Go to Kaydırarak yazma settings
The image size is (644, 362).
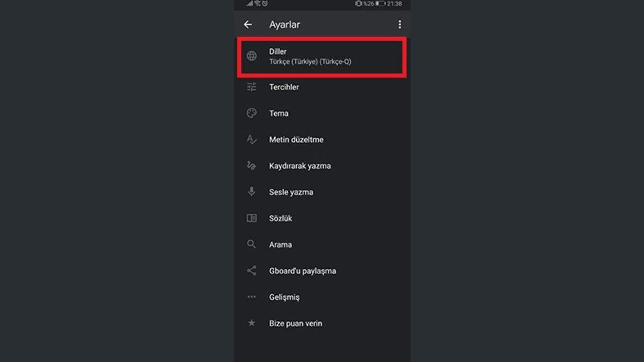(x=300, y=166)
